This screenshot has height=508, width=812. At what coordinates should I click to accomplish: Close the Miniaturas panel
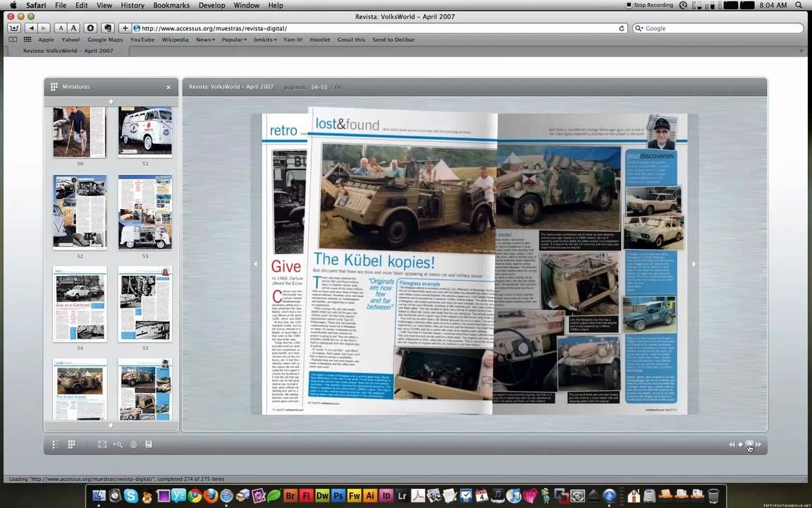168,87
